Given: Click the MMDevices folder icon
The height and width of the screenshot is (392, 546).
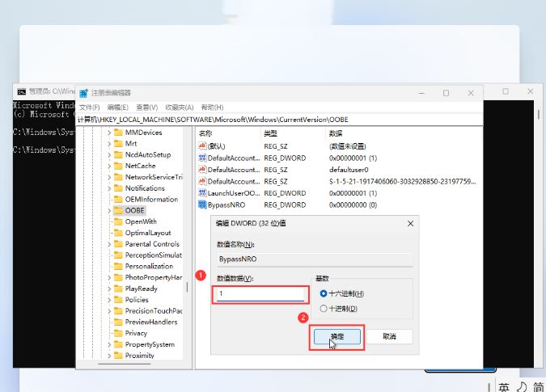Looking at the screenshot, I should (117, 132).
